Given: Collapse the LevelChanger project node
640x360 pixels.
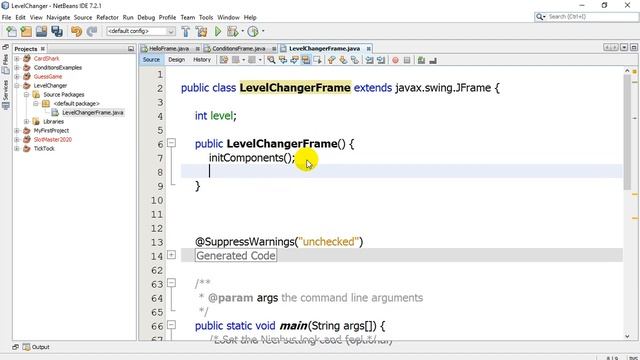Looking at the screenshot, I should click(x=17, y=86).
